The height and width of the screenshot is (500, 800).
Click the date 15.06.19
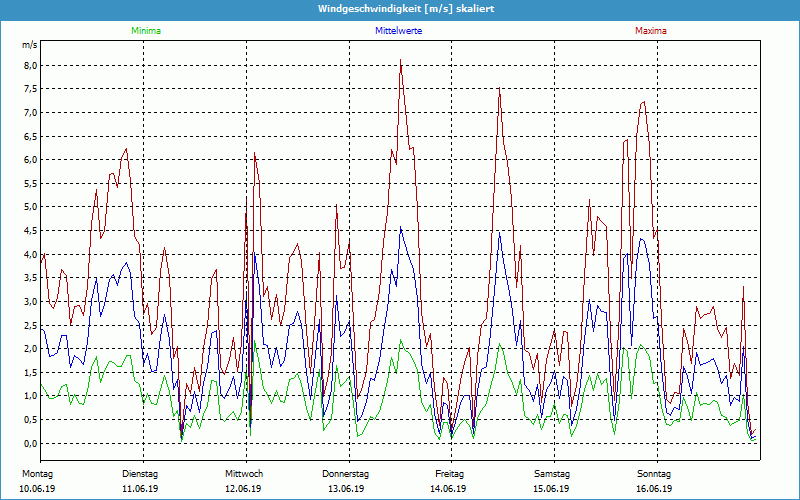click(551, 489)
